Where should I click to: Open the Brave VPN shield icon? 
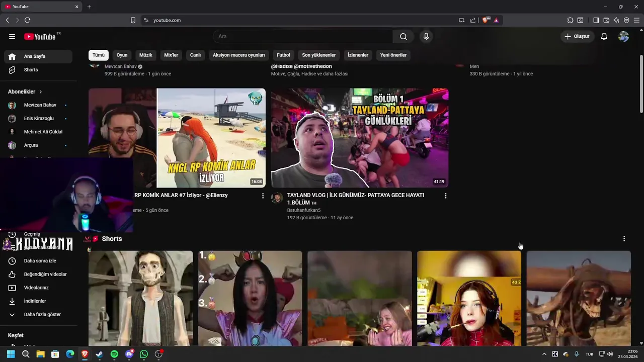coord(626,20)
